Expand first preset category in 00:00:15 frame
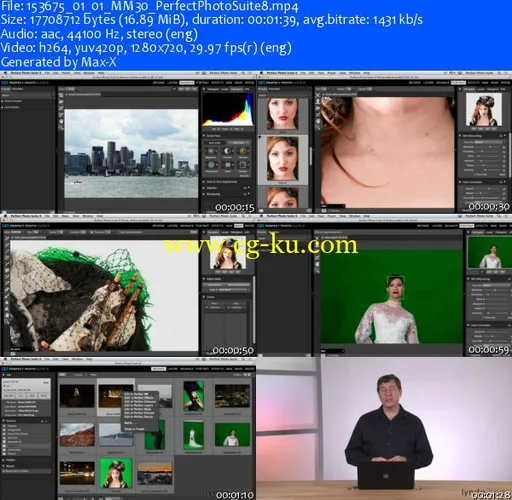The image size is (512, 500). 3,101
